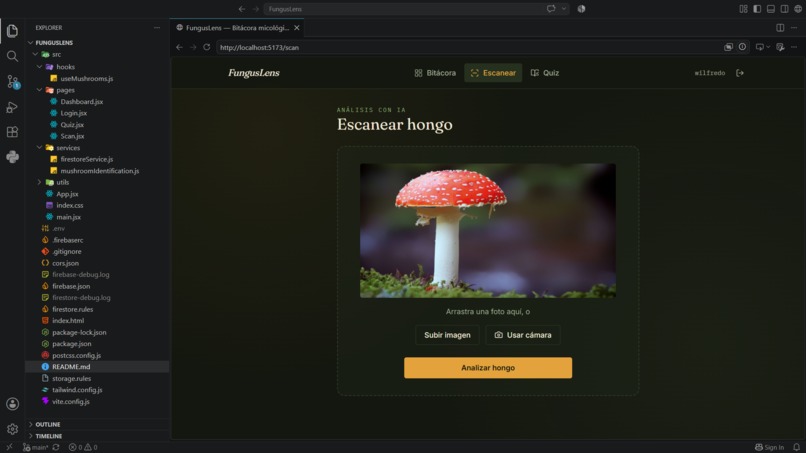The height and width of the screenshot is (453, 806).
Task: Expand the TIMELINE section
Action: click(98, 436)
